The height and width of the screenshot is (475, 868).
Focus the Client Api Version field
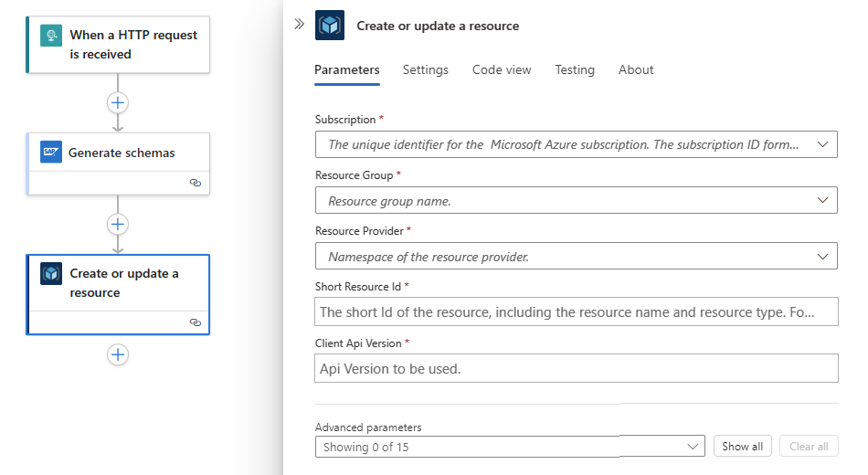pyautogui.click(x=576, y=368)
